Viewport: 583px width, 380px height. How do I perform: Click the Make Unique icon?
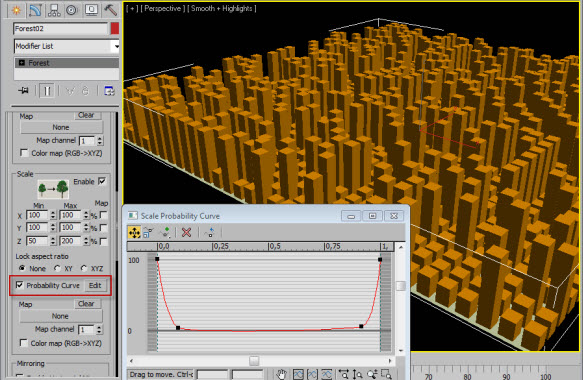pos(70,90)
